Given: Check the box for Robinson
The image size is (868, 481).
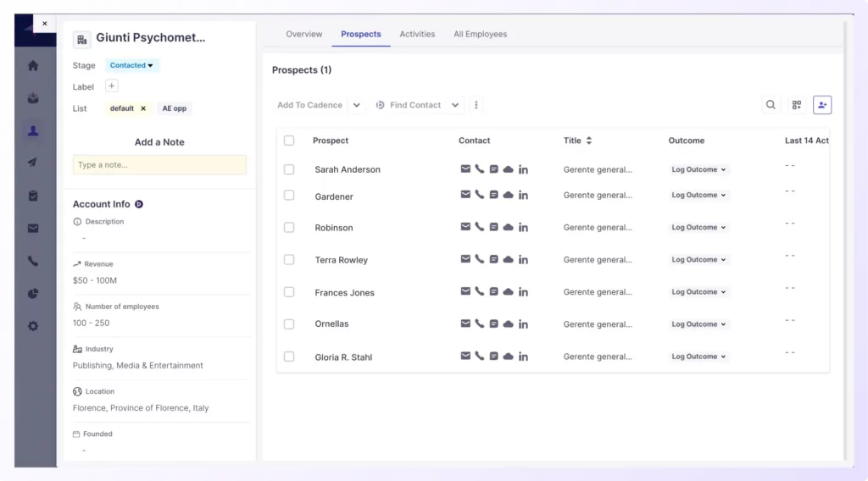Looking at the screenshot, I should pos(289,227).
